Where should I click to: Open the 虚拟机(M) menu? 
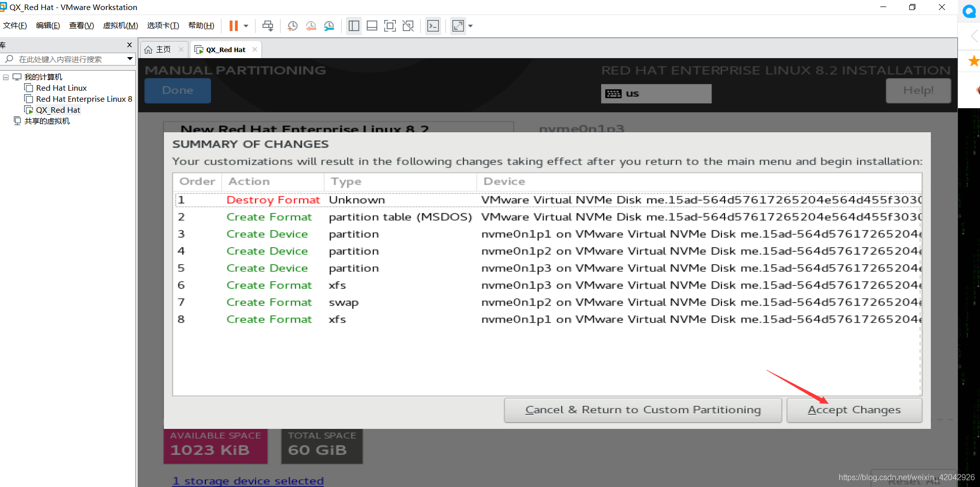[x=120, y=26]
